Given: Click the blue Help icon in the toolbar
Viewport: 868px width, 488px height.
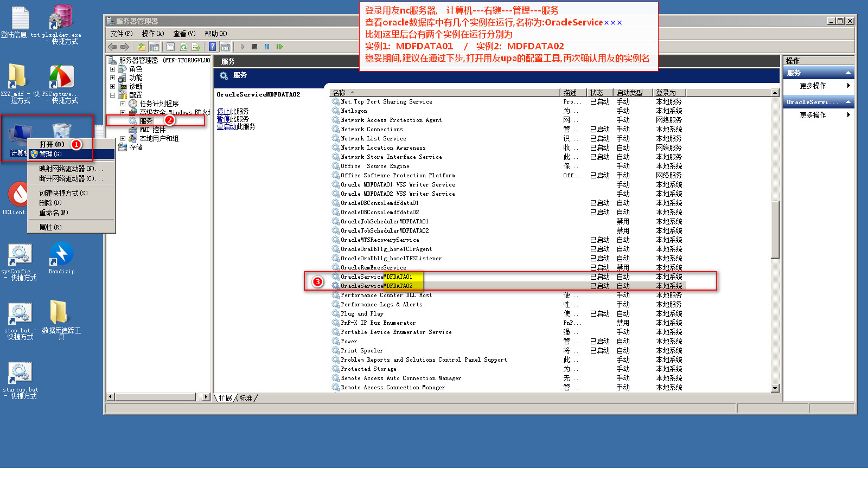Looking at the screenshot, I should click(213, 47).
